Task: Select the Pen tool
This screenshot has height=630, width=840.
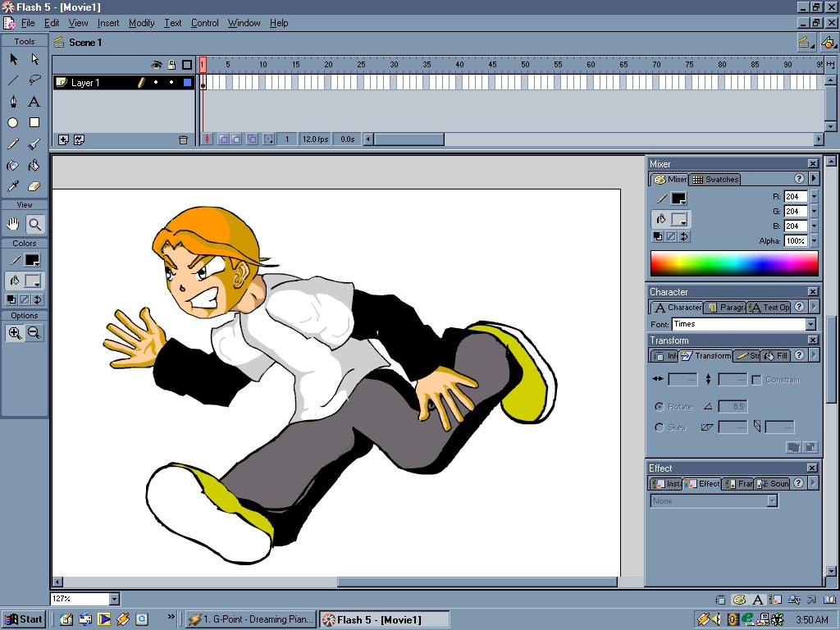Action: coord(13,102)
